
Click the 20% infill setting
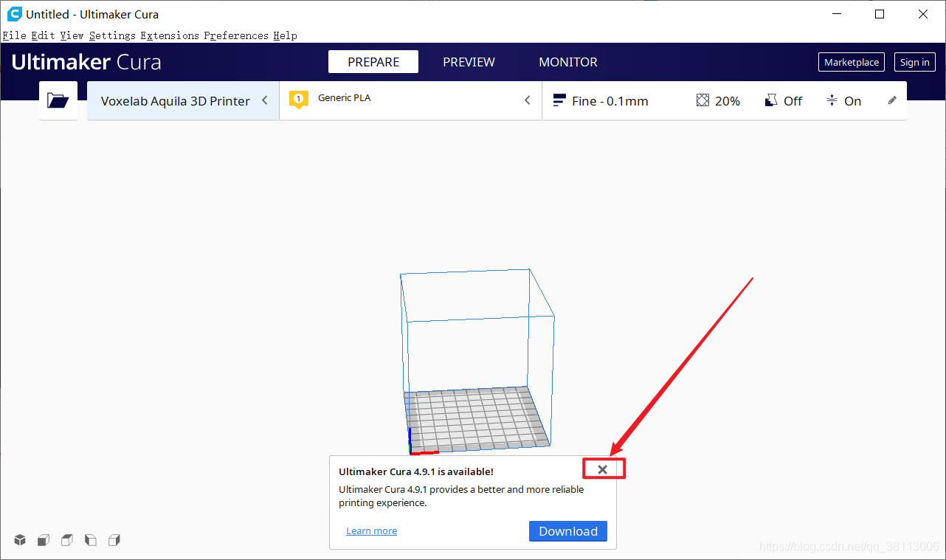(718, 101)
